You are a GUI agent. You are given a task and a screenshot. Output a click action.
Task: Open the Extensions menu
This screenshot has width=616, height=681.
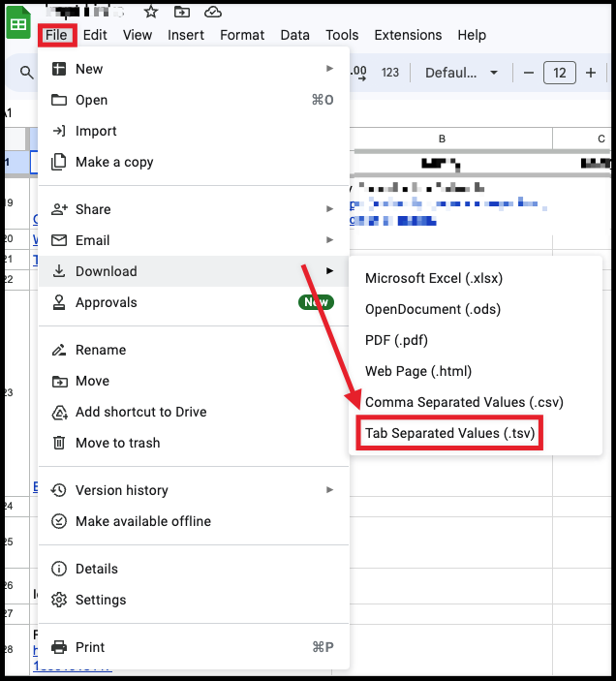coord(408,35)
